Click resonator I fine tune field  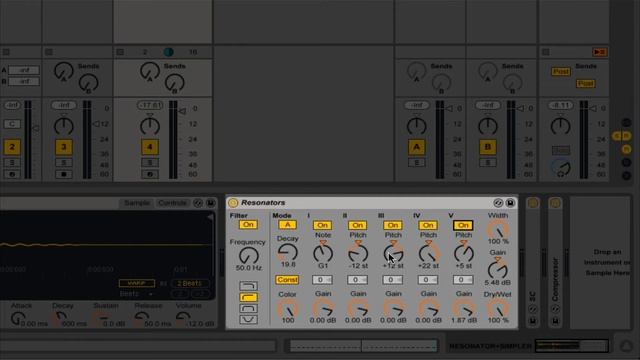[x=322, y=280]
